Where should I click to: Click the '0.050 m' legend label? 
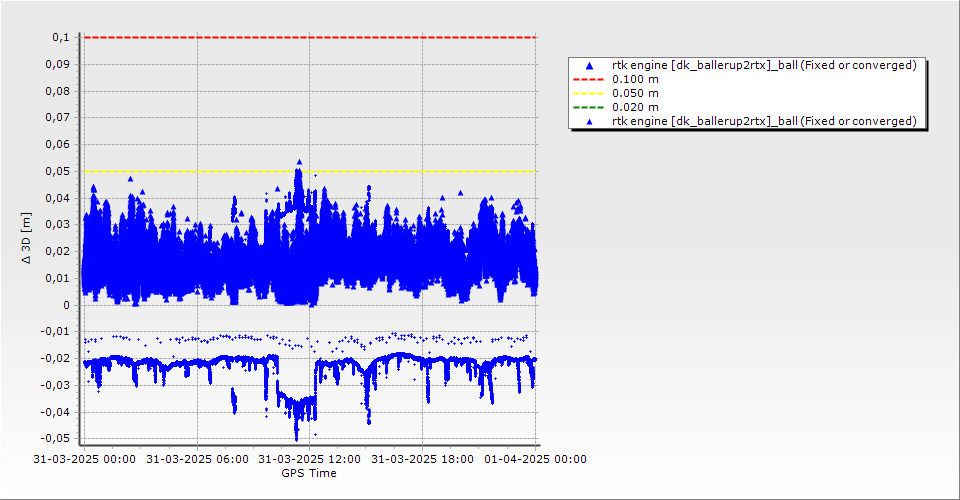click(635, 94)
